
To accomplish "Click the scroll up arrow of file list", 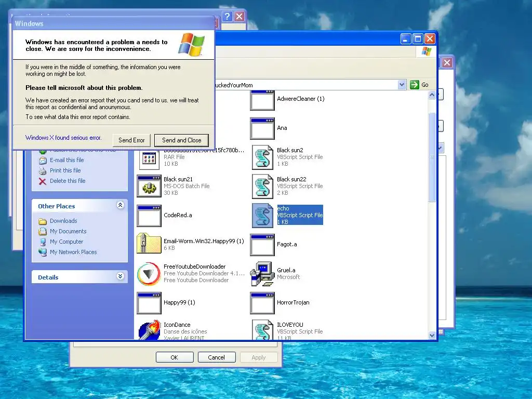I will 432,95.
